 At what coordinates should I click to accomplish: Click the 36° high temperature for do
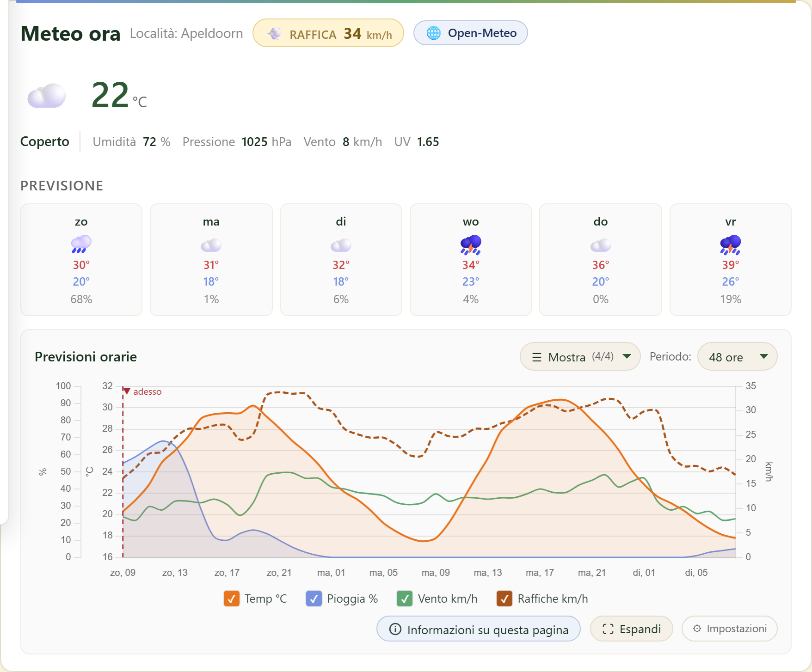click(x=601, y=265)
